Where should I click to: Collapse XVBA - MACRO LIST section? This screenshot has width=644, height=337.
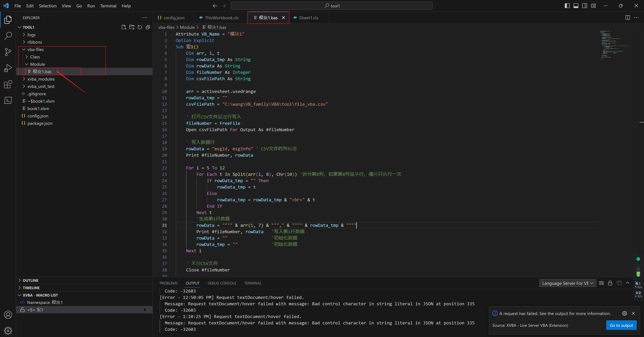(x=40, y=295)
